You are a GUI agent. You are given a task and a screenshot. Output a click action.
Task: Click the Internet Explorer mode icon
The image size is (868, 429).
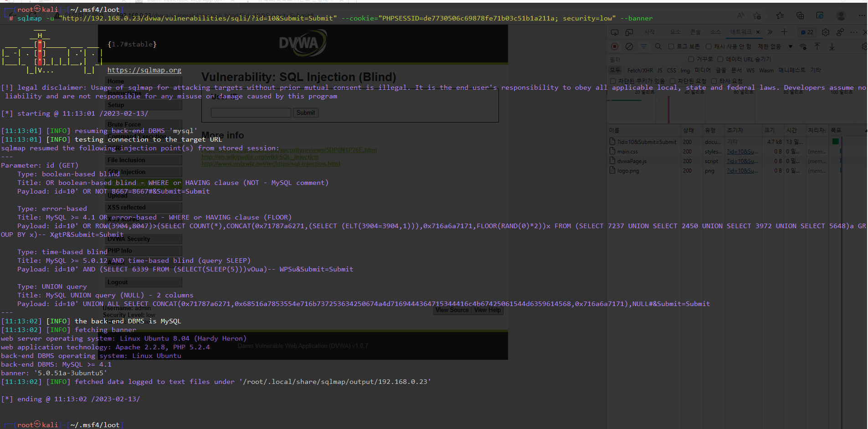point(820,15)
